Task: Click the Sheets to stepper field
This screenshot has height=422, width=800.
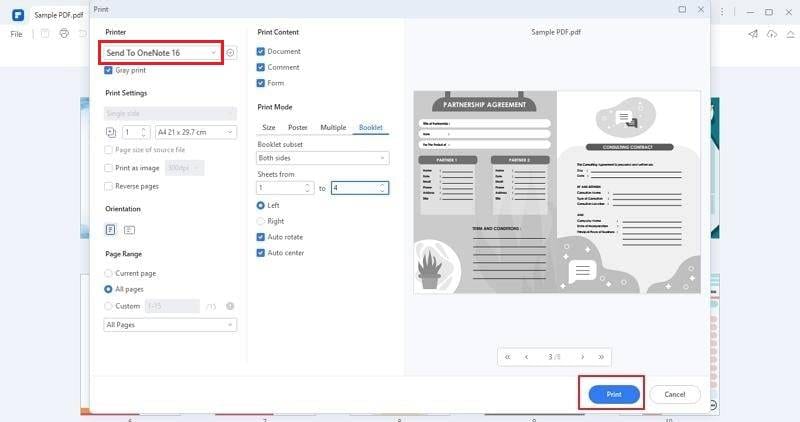Action: [x=360, y=188]
